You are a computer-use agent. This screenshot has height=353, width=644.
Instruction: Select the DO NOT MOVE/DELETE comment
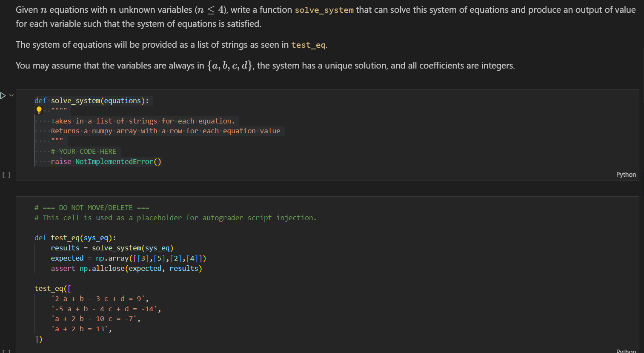pos(92,207)
